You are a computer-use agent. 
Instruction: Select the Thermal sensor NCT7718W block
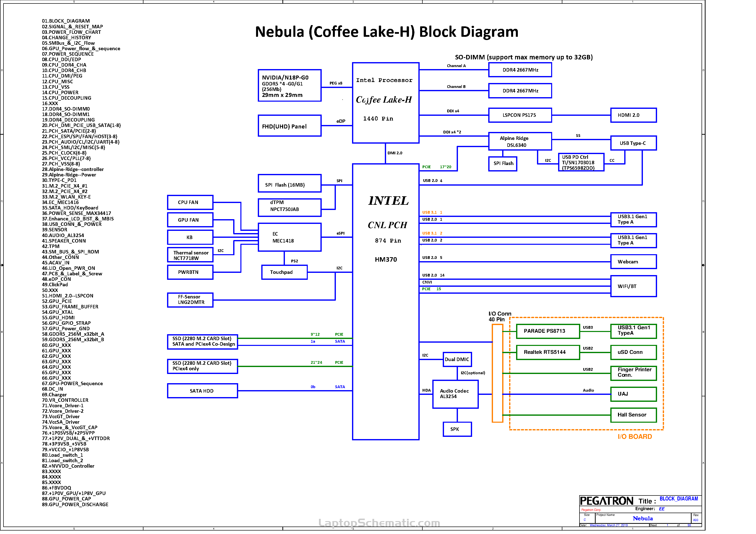point(190,255)
